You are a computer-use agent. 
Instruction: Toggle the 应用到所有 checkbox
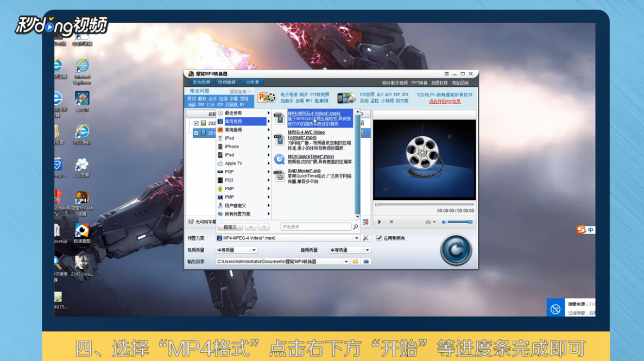[379, 238]
